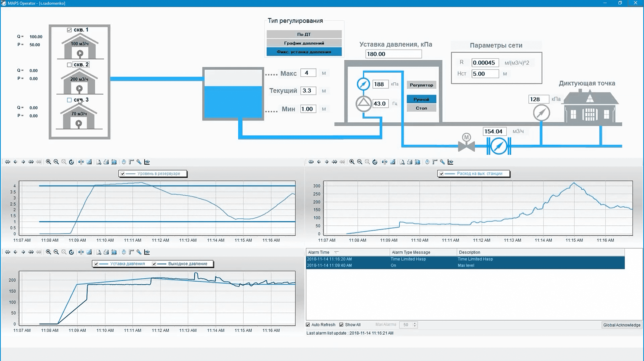Select the По ДТ regulation type

(x=304, y=34)
